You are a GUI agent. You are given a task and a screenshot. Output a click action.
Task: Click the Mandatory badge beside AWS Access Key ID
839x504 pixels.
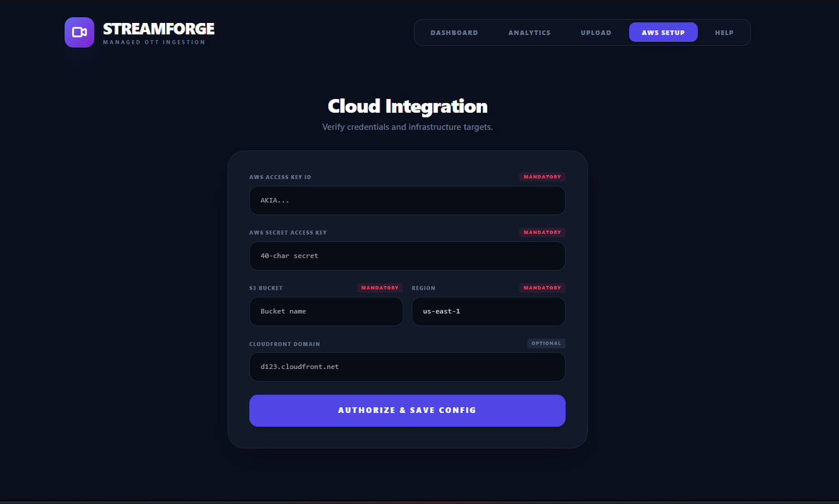tap(542, 177)
